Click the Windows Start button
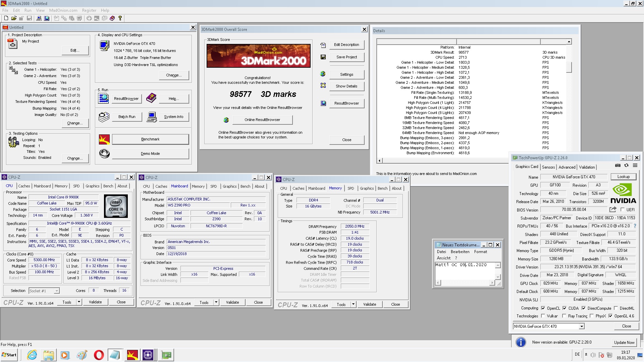This screenshot has height=362, width=644. [x=9, y=355]
